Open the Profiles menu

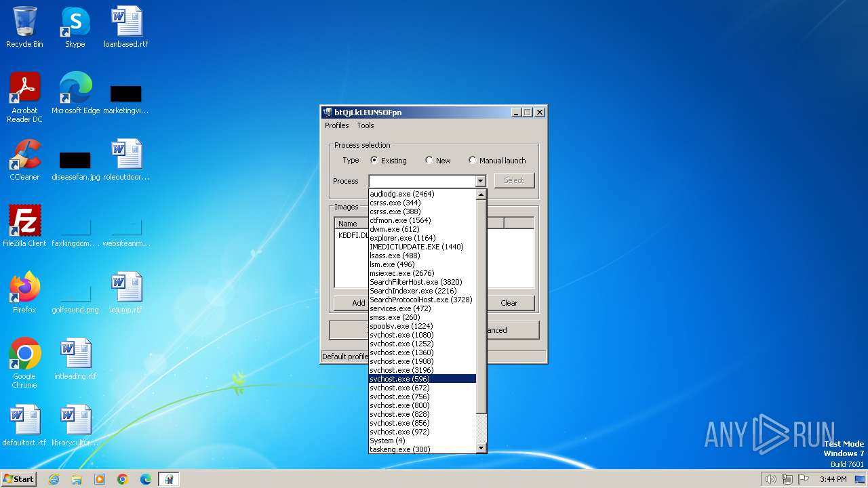pos(337,125)
